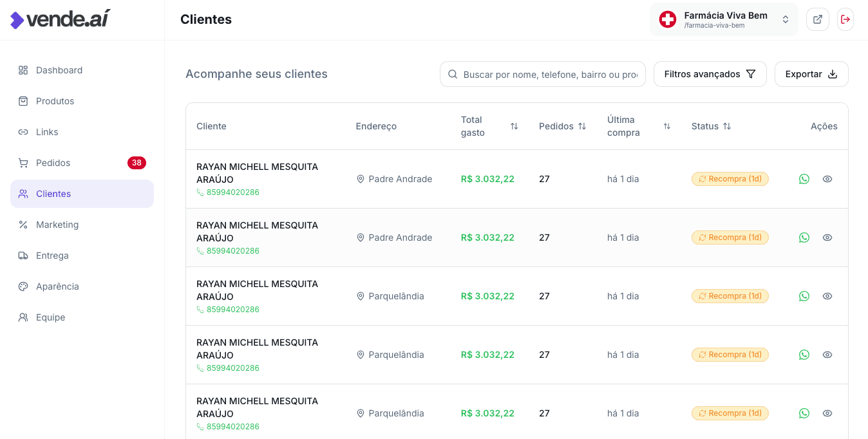Toggle sorting by Status column

pos(727,126)
